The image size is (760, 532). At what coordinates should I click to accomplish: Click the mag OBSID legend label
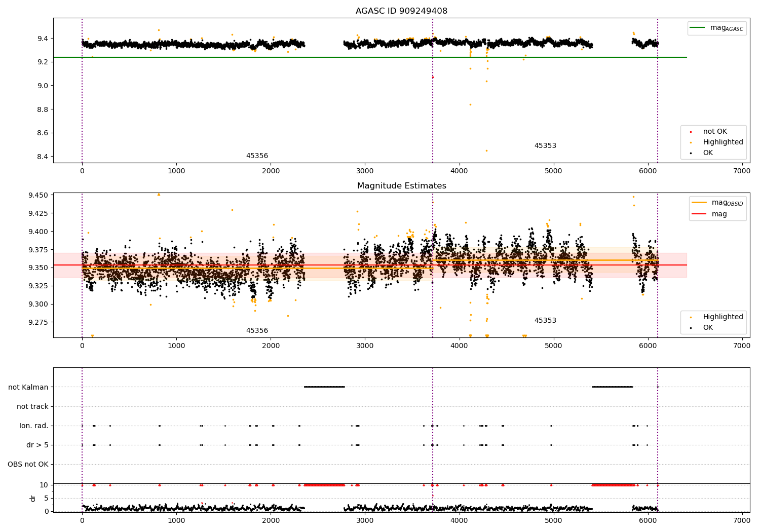point(727,203)
